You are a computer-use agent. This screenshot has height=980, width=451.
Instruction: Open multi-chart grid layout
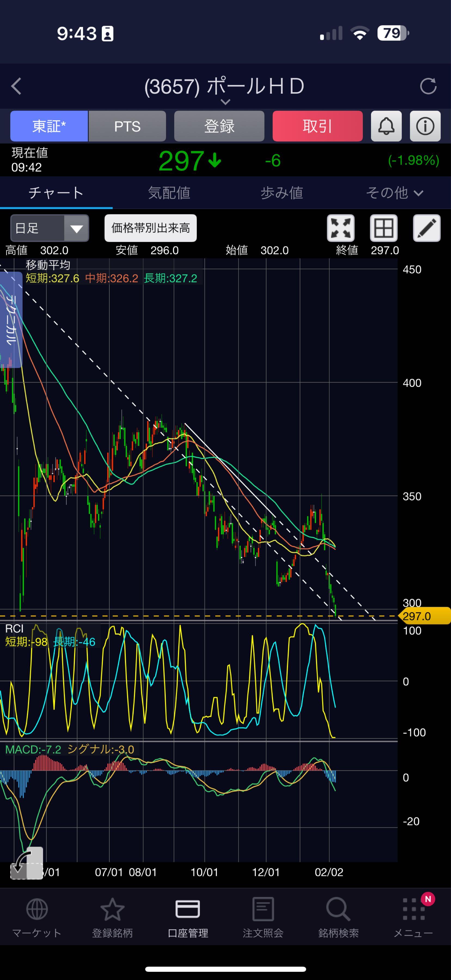click(383, 228)
